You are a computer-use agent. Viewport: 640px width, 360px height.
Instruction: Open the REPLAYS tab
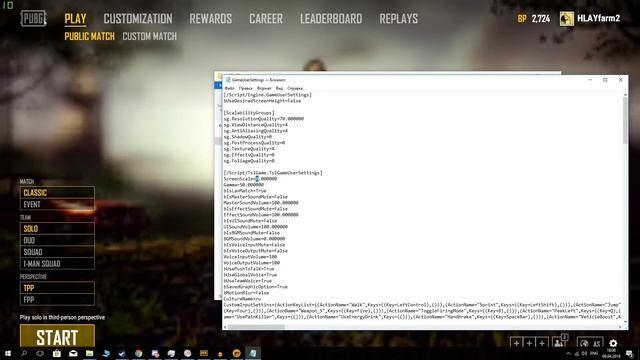398,19
